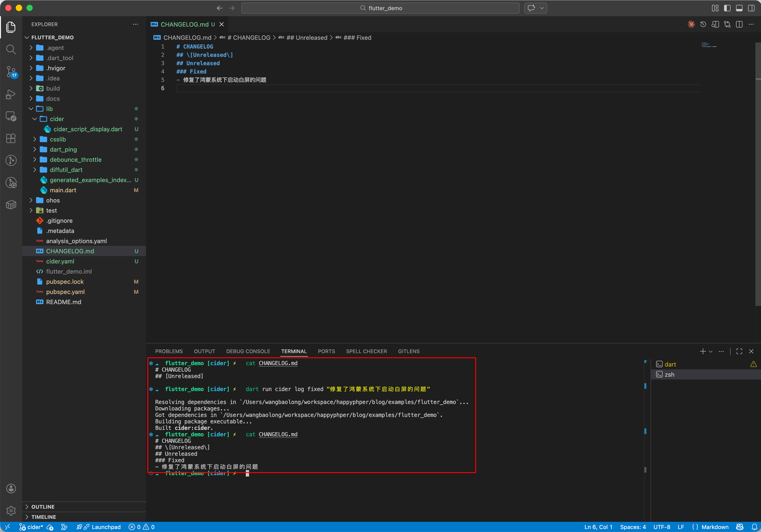The height and width of the screenshot is (532, 761).
Task: Open the Search view in activity bar
Action: pyautogui.click(x=11, y=49)
